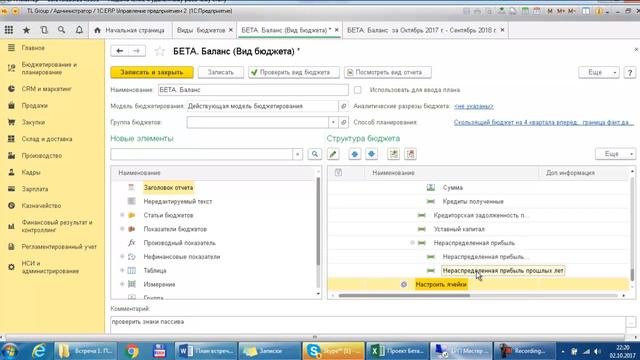Select the Настроить ячейки row
The image size is (640, 360).
coord(478,284)
